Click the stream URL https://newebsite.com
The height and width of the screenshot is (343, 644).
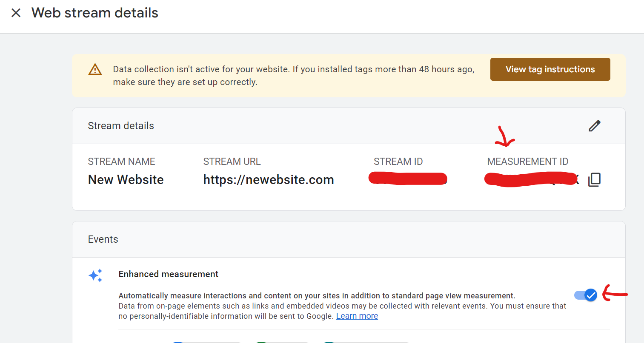268,180
